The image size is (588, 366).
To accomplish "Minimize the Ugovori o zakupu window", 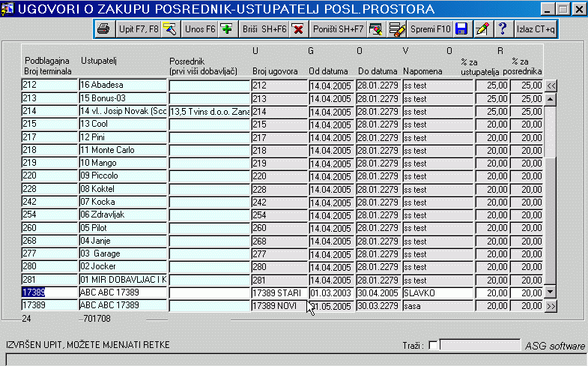I will click(548, 9).
